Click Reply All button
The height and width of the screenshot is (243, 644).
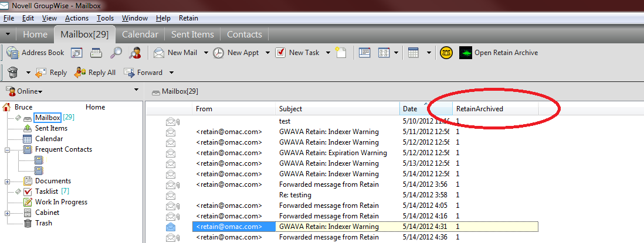pos(95,73)
